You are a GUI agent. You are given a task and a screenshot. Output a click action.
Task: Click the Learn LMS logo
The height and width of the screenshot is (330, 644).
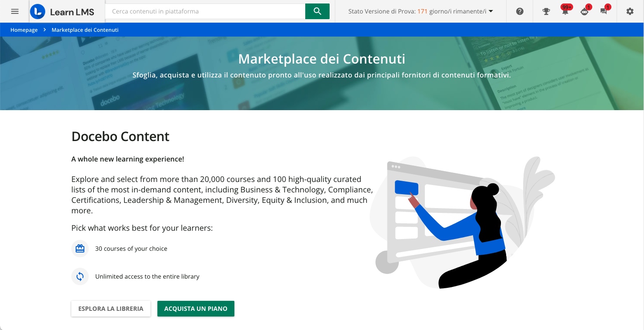(x=63, y=12)
